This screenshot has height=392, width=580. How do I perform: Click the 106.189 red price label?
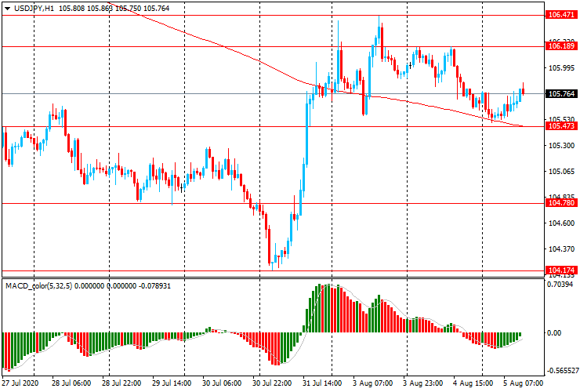click(x=561, y=46)
